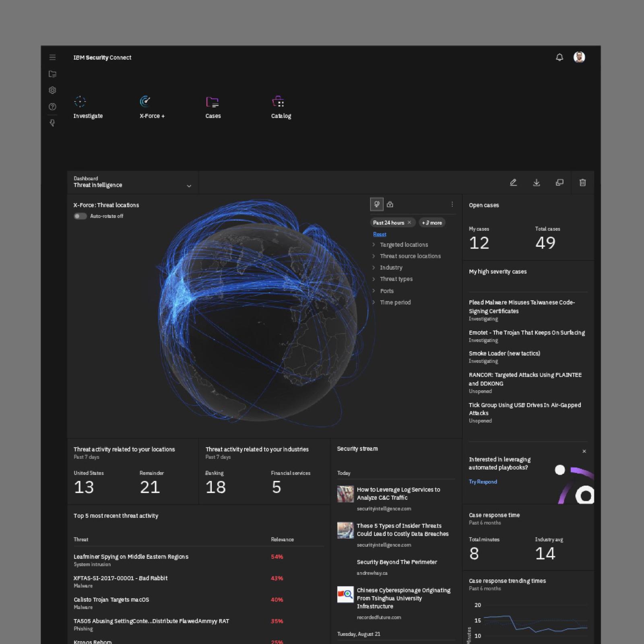This screenshot has height=644, width=644.
Task: Open the settings gear in sidebar
Action: pos(52,90)
